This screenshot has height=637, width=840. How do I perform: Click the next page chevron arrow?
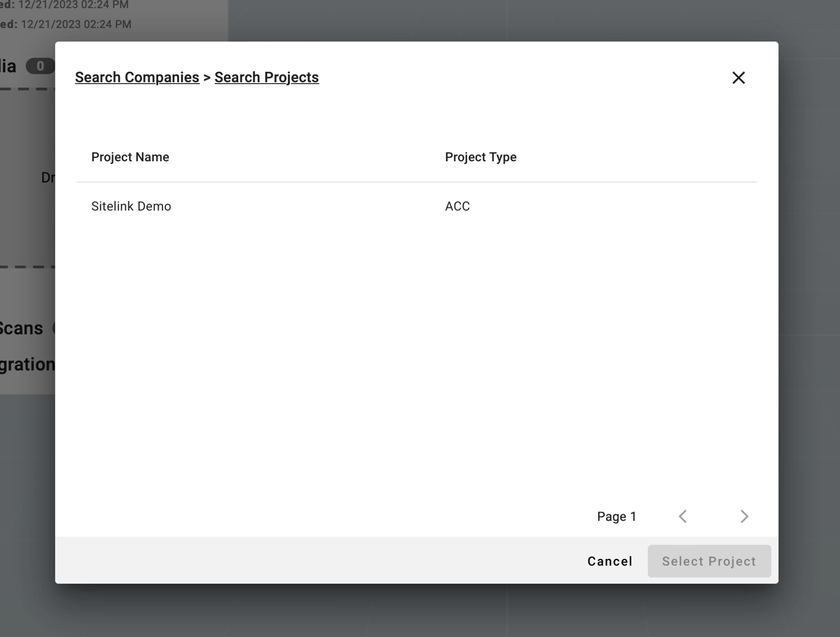(744, 516)
